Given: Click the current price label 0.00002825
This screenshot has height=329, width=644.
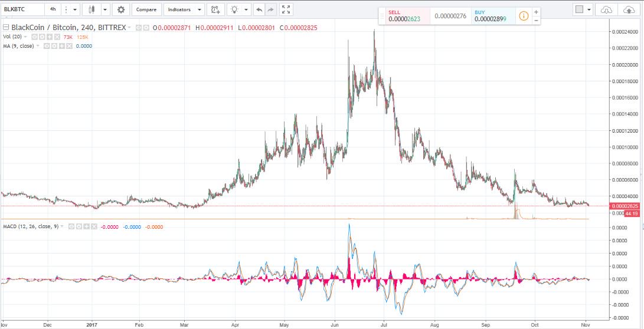Looking at the screenshot, I should pyautogui.click(x=625, y=206).
